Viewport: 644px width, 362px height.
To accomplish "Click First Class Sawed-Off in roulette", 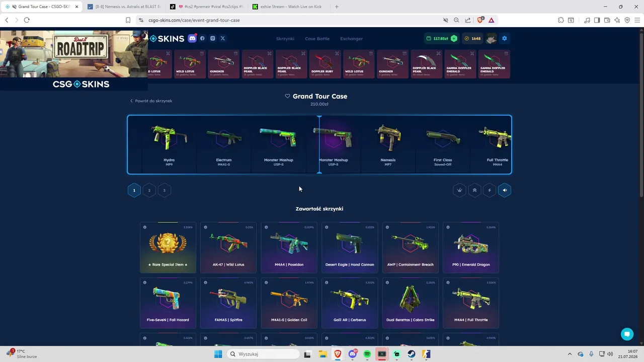I will click(443, 145).
